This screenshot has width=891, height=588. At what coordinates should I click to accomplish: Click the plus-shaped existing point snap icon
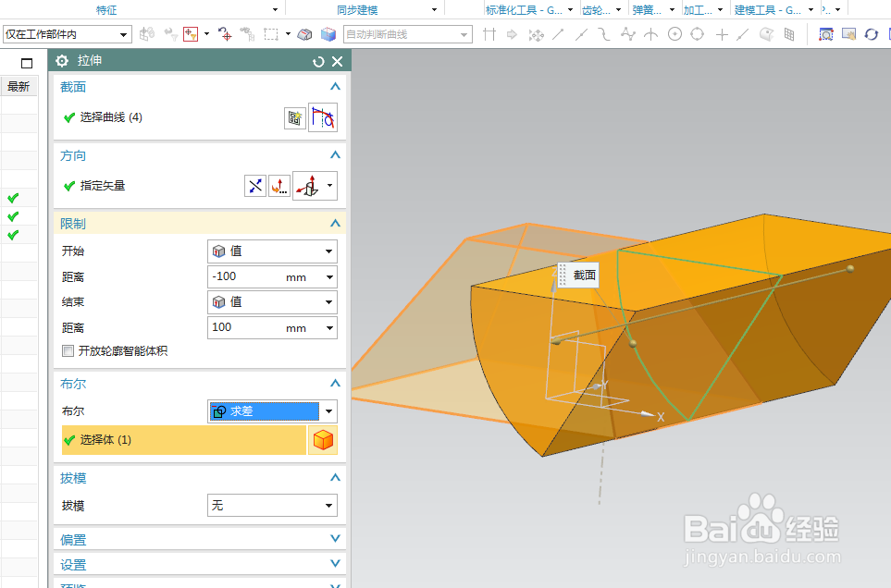[722, 34]
